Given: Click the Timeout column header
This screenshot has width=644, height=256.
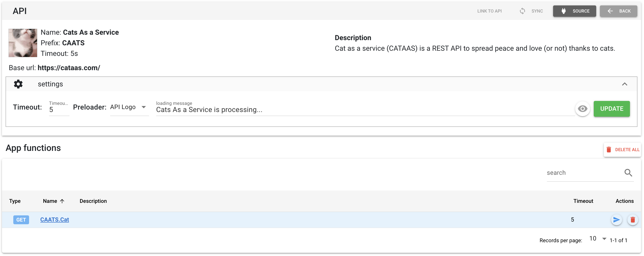Looking at the screenshot, I should tap(583, 201).
